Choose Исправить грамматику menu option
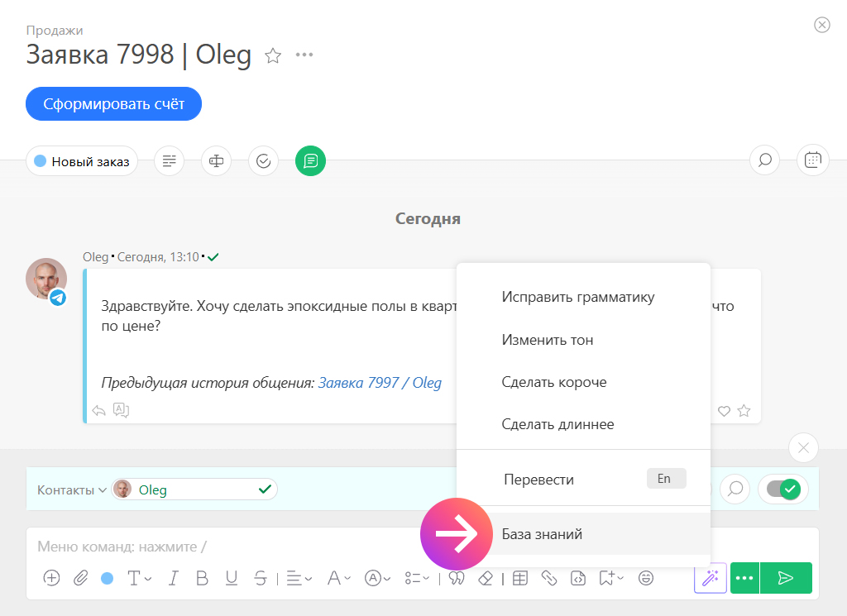The width and height of the screenshot is (847, 616). [x=577, y=297]
